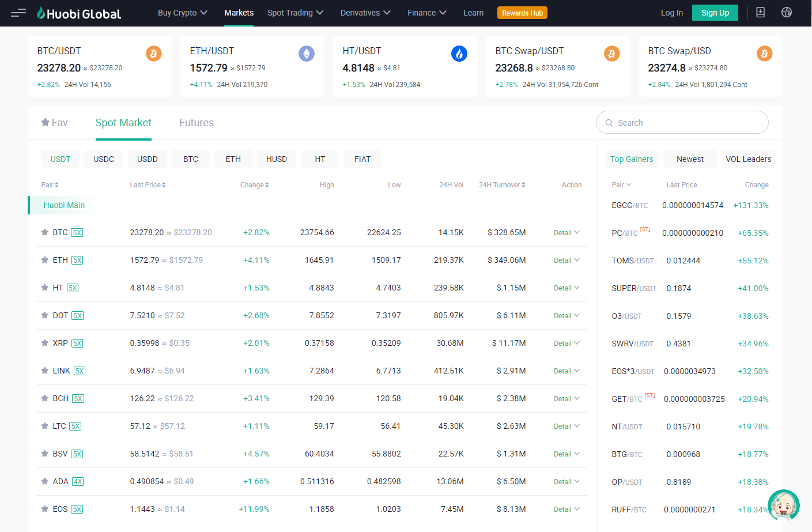This screenshot has height=532, width=812.
Task: Click the Bitcoin icon on BTC Swap/USDT card
Action: click(x=612, y=54)
